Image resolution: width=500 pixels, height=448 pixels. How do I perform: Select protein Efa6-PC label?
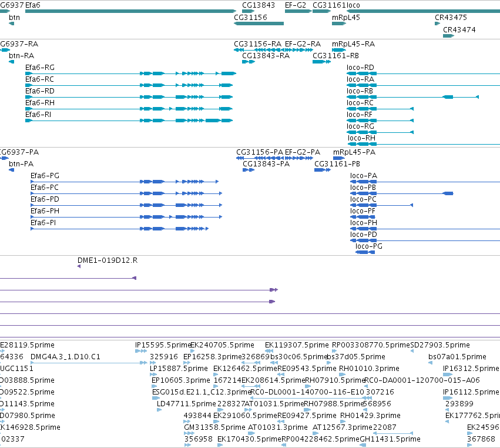pyautogui.click(x=45, y=188)
